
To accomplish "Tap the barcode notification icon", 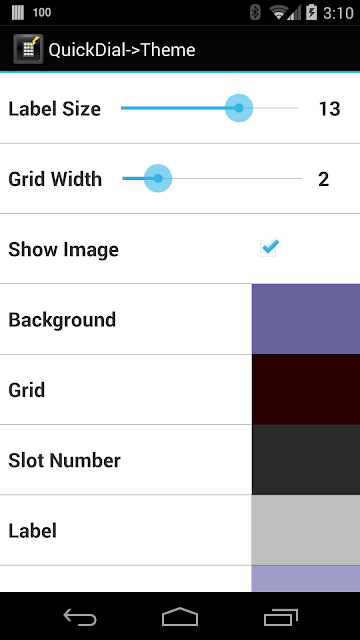I will click(18, 13).
